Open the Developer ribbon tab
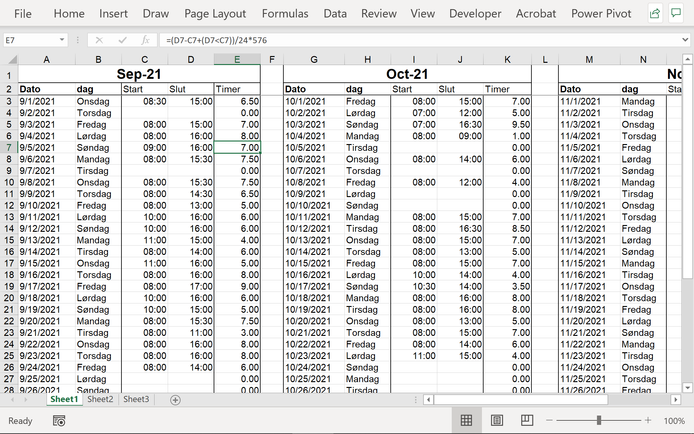This screenshot has height=434, width=694. pyautogui.click(x=475, y=14)
